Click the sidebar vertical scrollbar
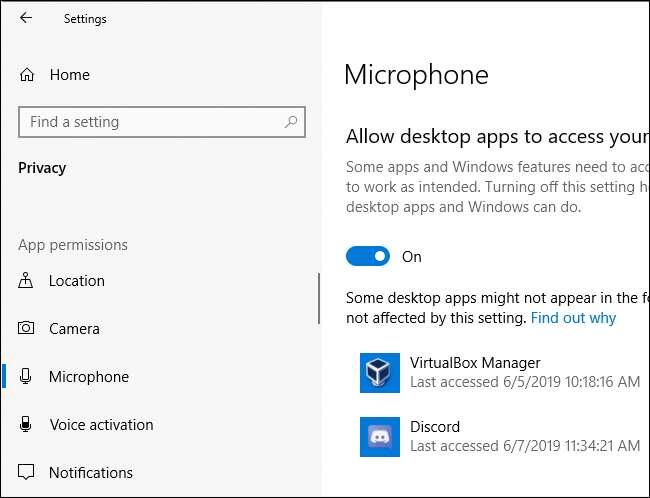The width and height of the screenshot is (650, 498). [x=318, y=300]
